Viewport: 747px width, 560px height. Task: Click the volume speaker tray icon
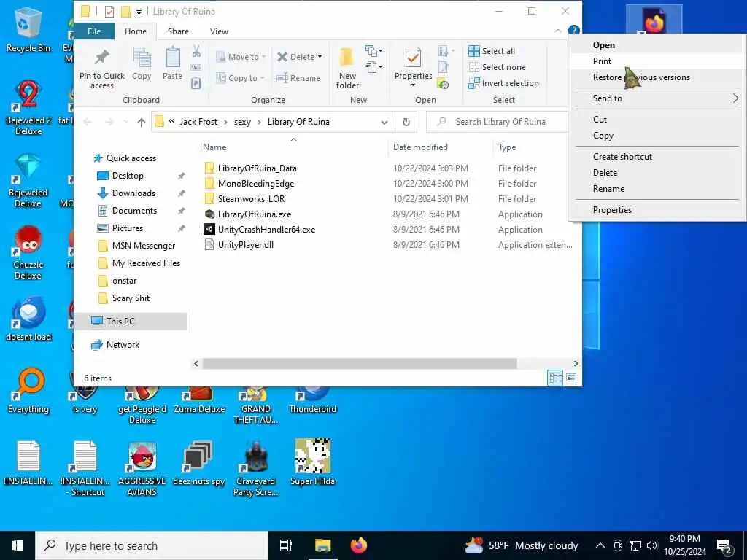652,545
